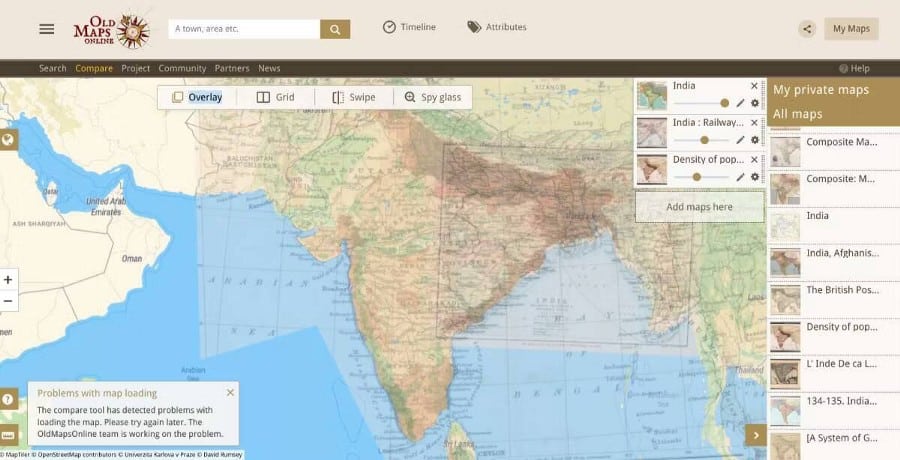Click the share icon near My Maps
The height and width of the screenshot is (460, 900).
[x=807, y=29]
